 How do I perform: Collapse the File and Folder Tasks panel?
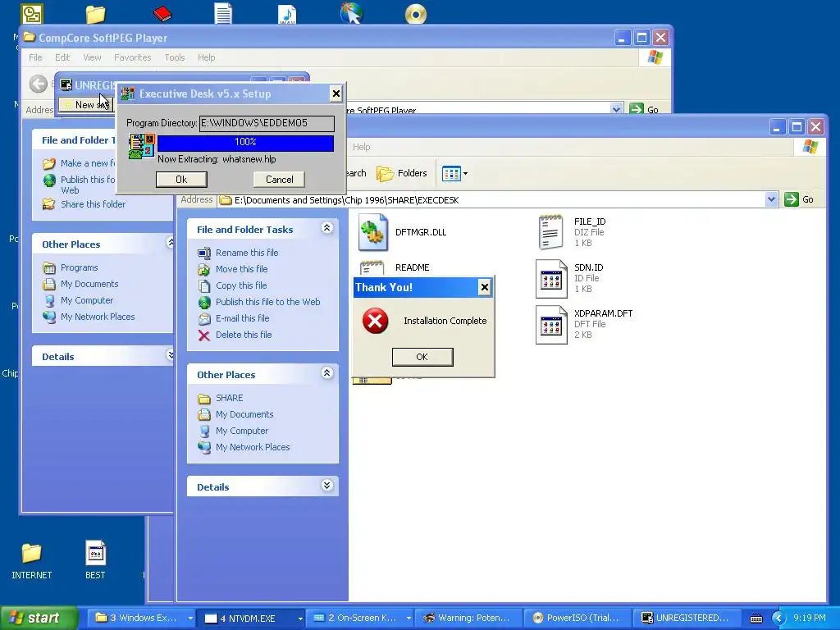point(326,228)
